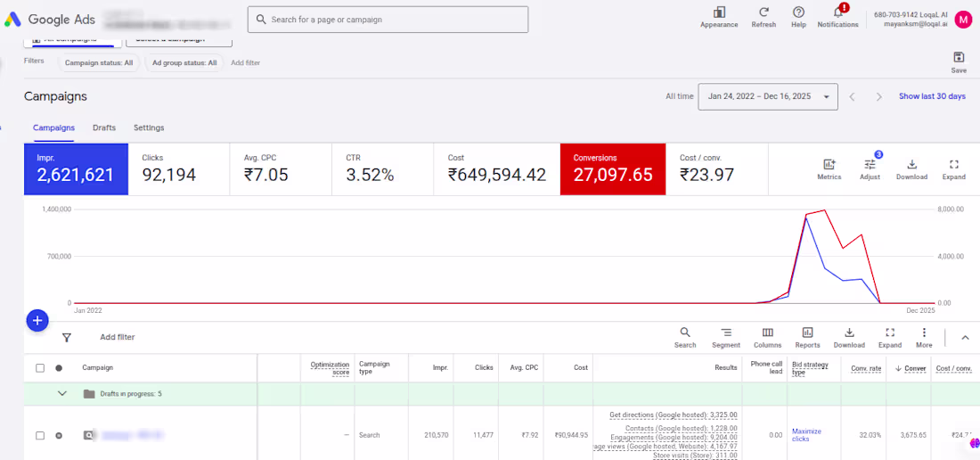
Task: Click table Expand icon beside More
Action: pos(890,333)
